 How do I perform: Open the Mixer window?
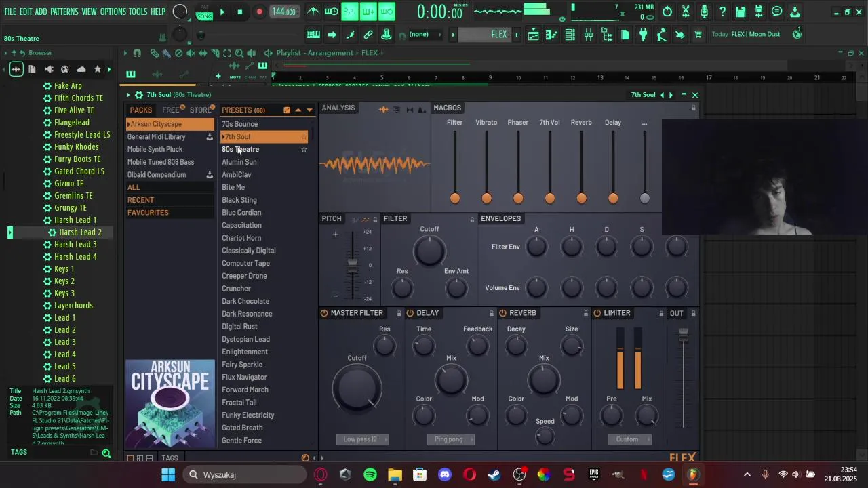click(589, 35)
